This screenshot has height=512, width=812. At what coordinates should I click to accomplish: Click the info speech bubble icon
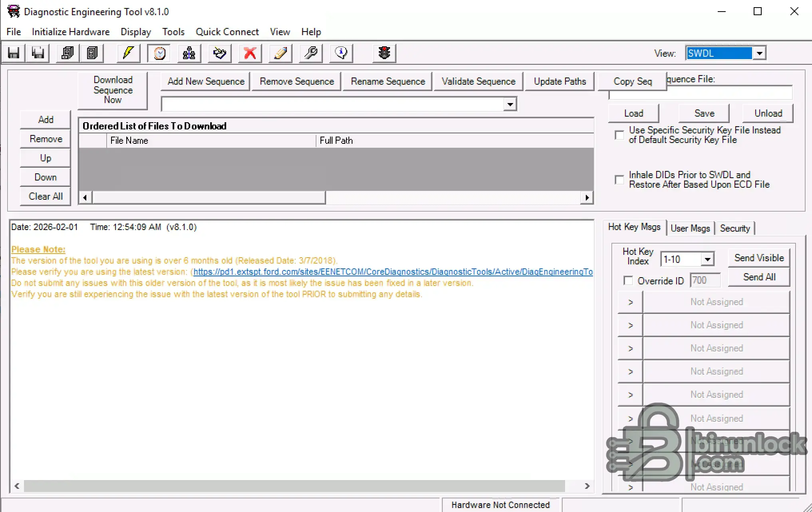[341, 53]
